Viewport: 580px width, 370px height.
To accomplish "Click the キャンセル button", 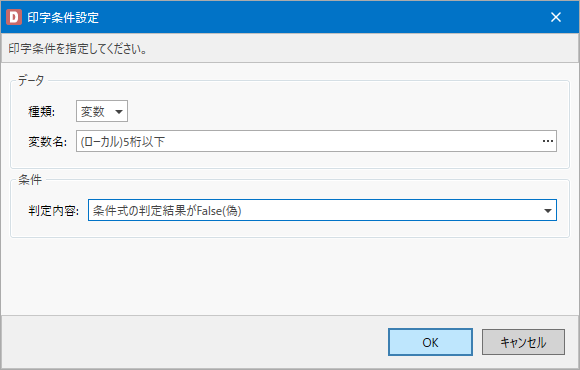I will tap(523, 342).
